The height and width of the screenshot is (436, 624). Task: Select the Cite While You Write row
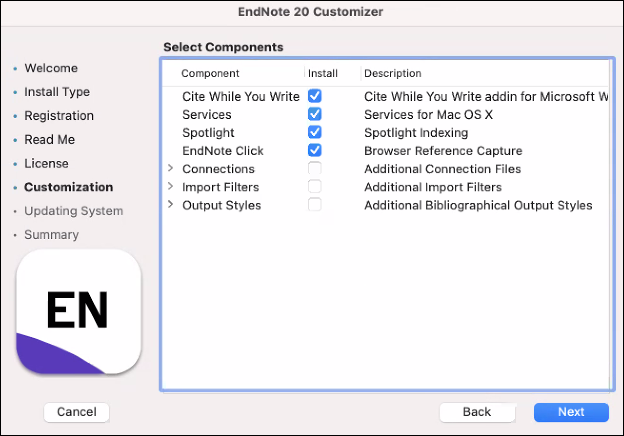pos(385,96)
